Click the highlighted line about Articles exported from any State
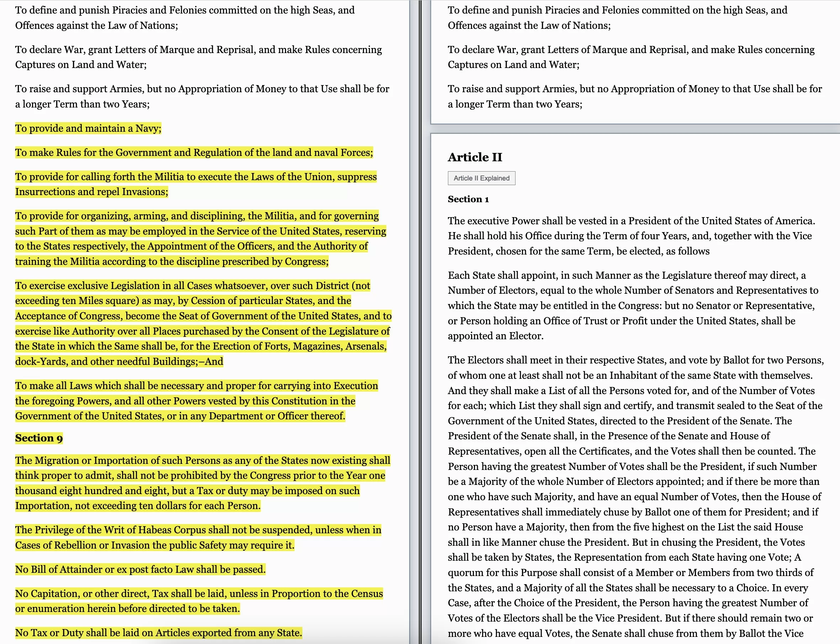The height and width of the screenshot is (644, 840). pos(158,633)
